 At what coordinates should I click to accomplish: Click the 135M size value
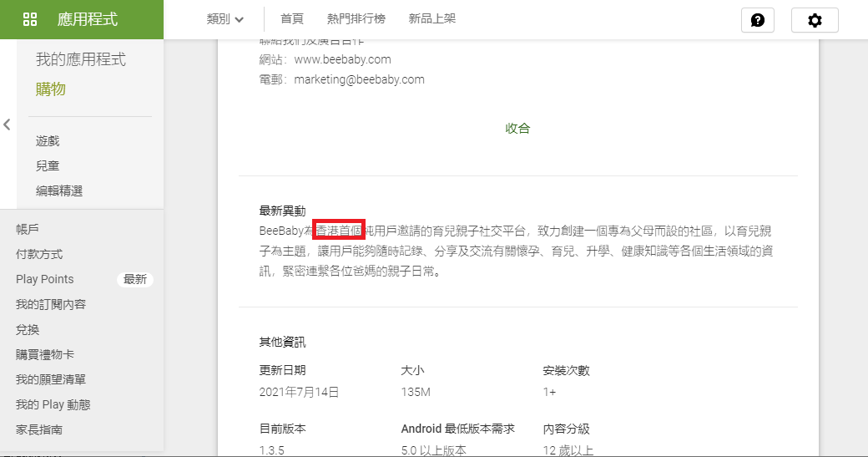pyautogui.click(x=416, y=392)
